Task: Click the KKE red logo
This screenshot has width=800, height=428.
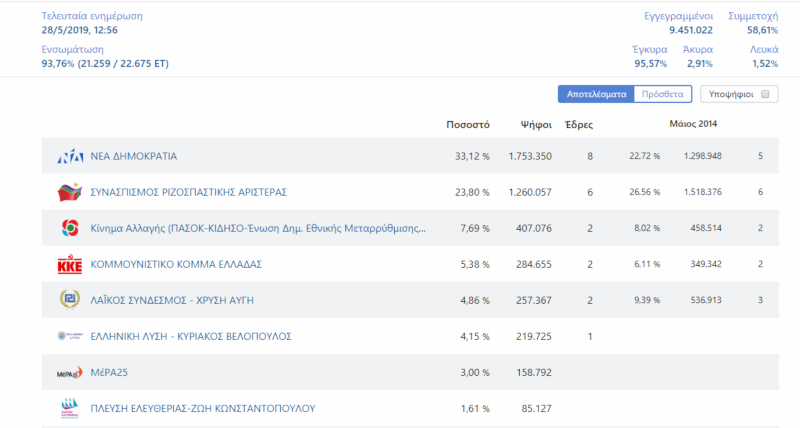Action: coord(70,264)
